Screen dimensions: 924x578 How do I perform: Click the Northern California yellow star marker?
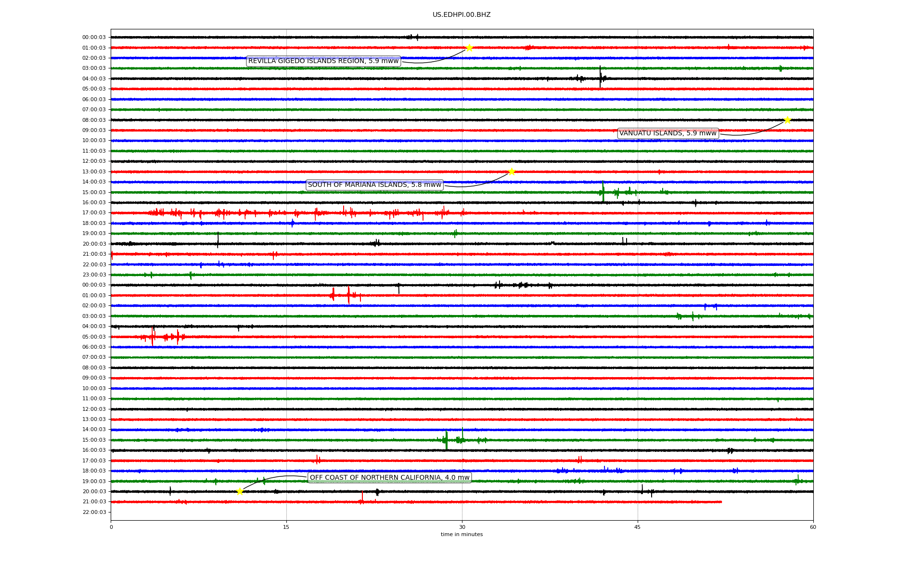pyautogui.click(x=240, y=491)
